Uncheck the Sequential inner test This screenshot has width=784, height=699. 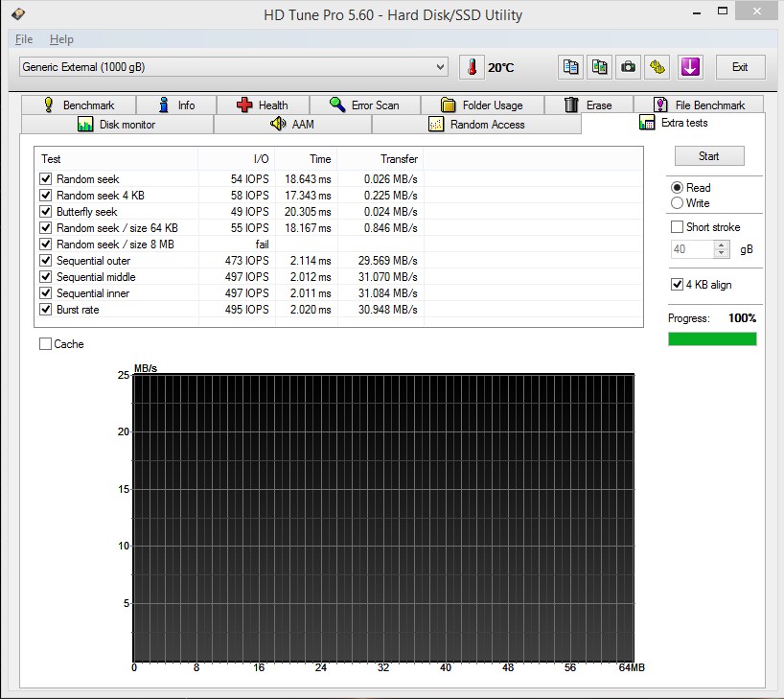click(x=45, y=292)
